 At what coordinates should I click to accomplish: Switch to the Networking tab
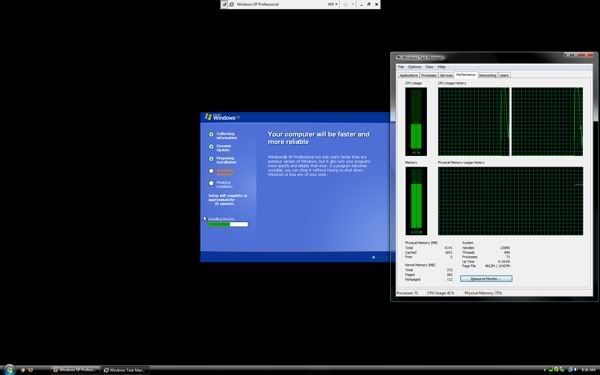coord(487,75)
